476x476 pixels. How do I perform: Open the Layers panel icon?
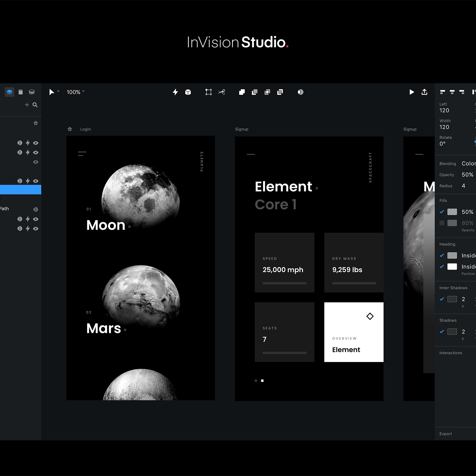[9, 92]
